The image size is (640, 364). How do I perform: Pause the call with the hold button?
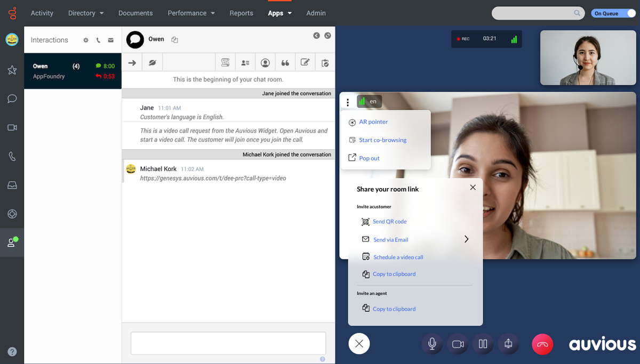[483, 344]
